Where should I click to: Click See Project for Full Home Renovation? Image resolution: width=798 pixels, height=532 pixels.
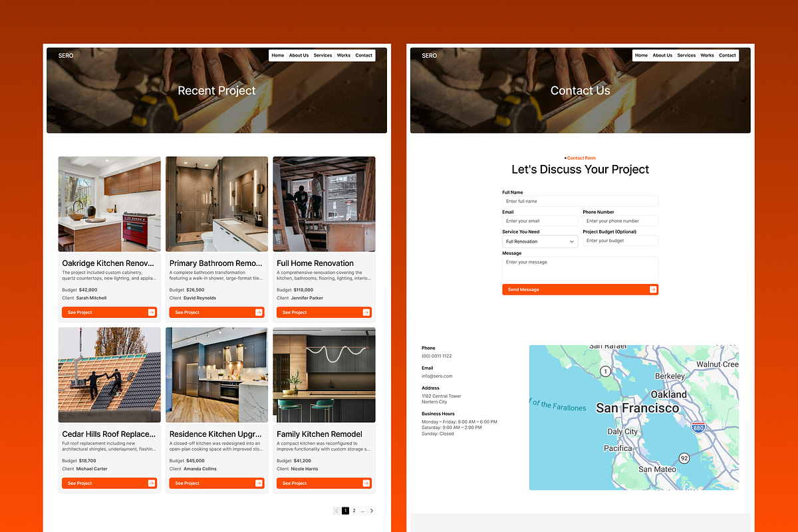pyautogui.click(x=324, y=313)
